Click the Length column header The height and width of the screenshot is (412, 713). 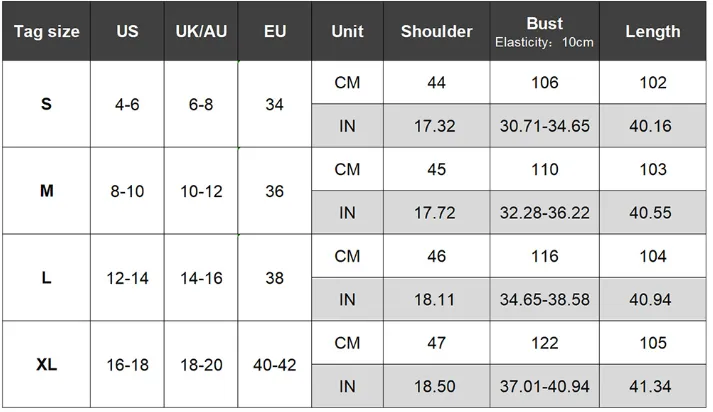click(x=653, y=31)
